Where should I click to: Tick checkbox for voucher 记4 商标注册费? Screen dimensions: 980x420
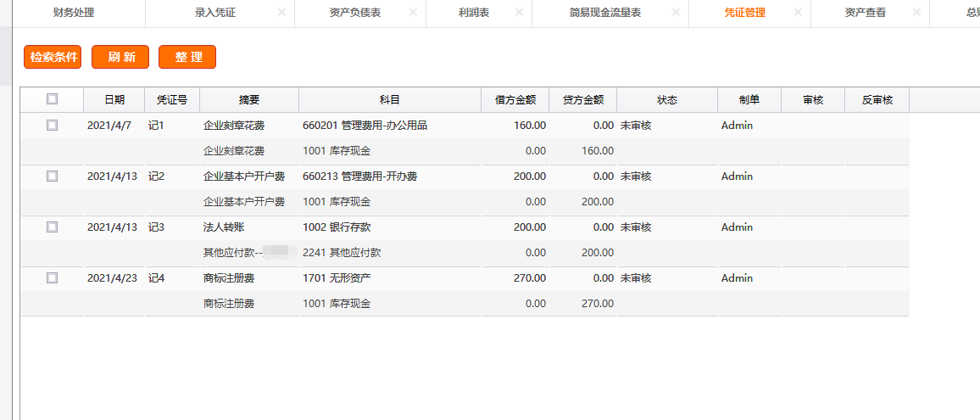click(x=53, y=278)
